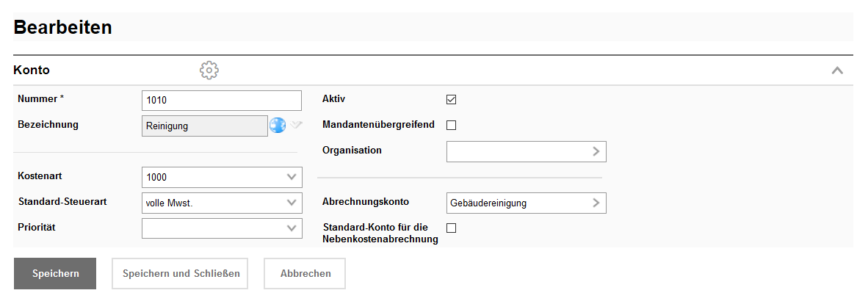The image size is (868, 293).
Task: Enable the Mandantenübergreifend checkbox
Action: tap(451, 125)
